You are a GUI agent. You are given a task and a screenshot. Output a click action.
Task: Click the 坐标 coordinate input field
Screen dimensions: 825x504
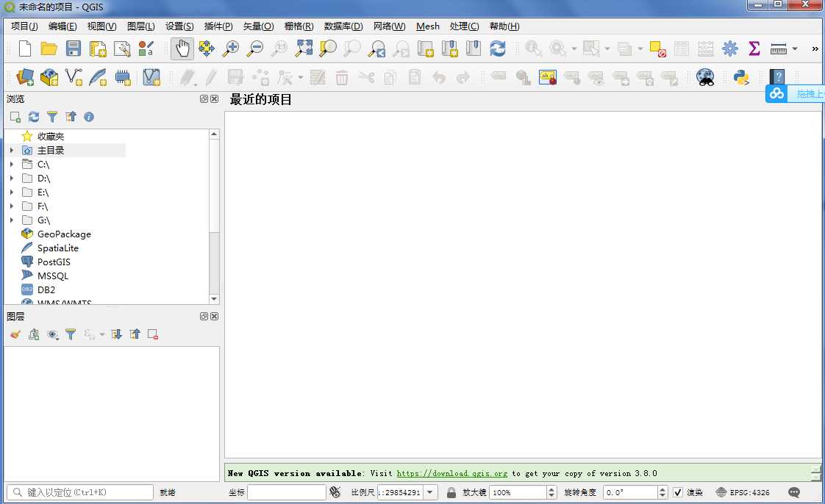tap(287, 492)
